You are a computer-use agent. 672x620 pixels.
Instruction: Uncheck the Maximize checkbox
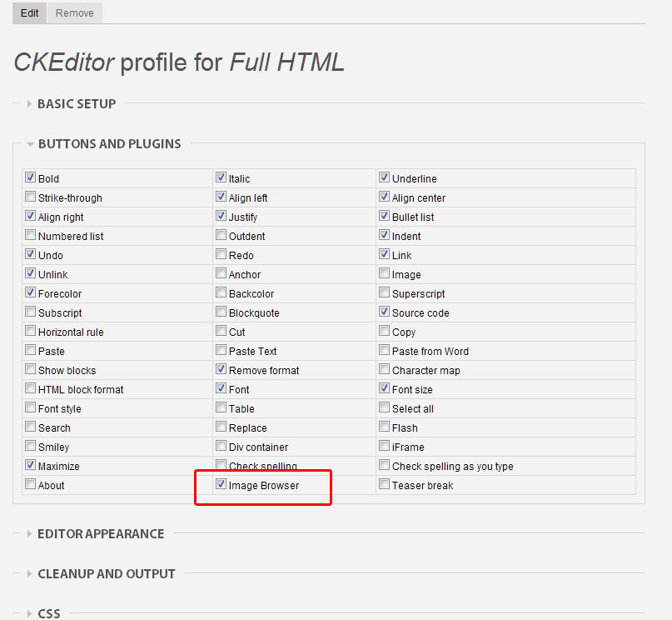(x=31, y=465)
